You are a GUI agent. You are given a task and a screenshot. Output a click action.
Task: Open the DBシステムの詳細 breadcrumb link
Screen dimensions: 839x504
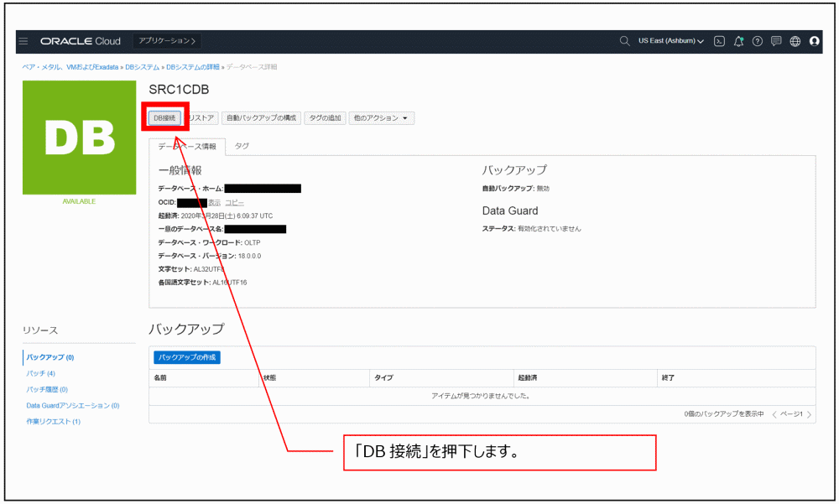(193, 67)
